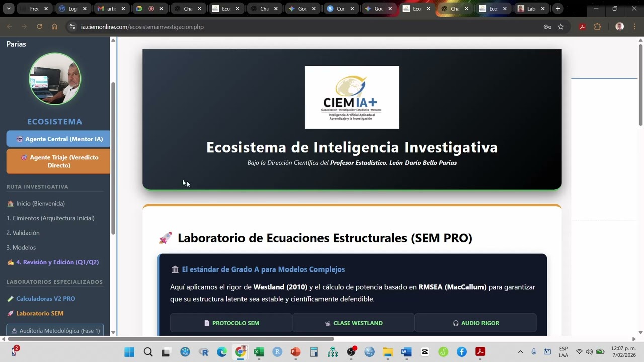Open PowerPoint from the taskbar
The height and width of the screenshot is (362, 644).
(x=295, y=352)
